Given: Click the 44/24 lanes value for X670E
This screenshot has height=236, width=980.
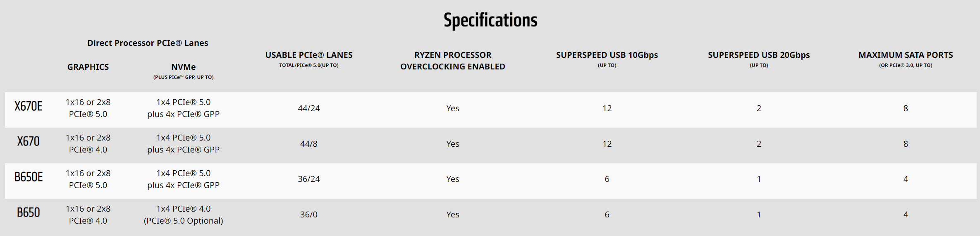Looking at the screenshot, I should (x=309, y=108).
